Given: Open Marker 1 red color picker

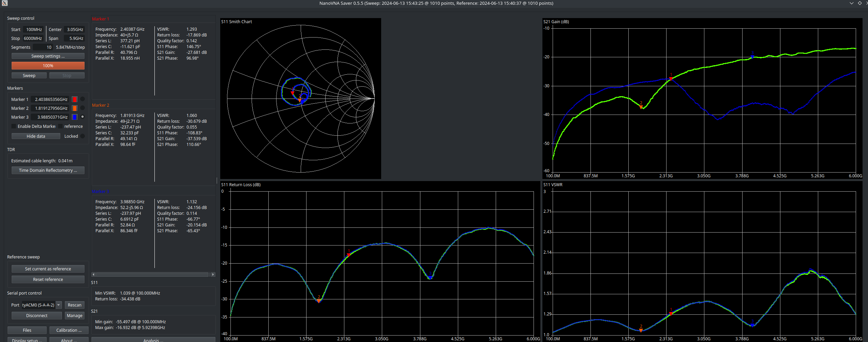Looking at the screenshot, I should pos(75,99).
